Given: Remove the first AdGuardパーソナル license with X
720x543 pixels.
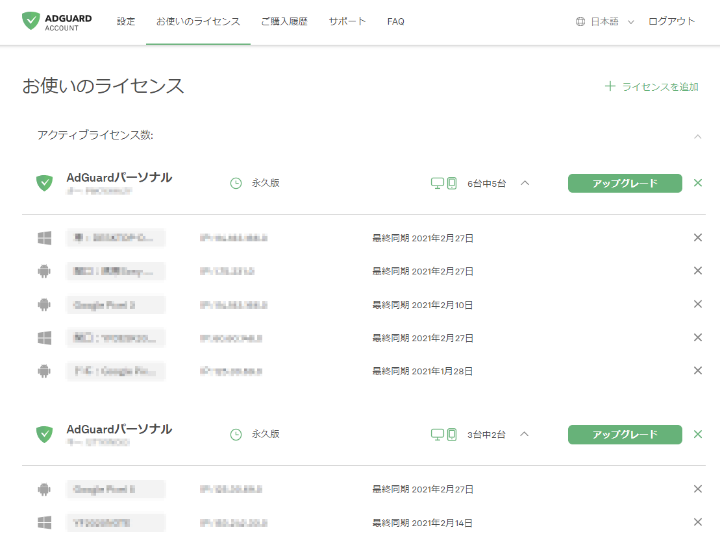Looking at the screenshot, I should coord(698,183).
